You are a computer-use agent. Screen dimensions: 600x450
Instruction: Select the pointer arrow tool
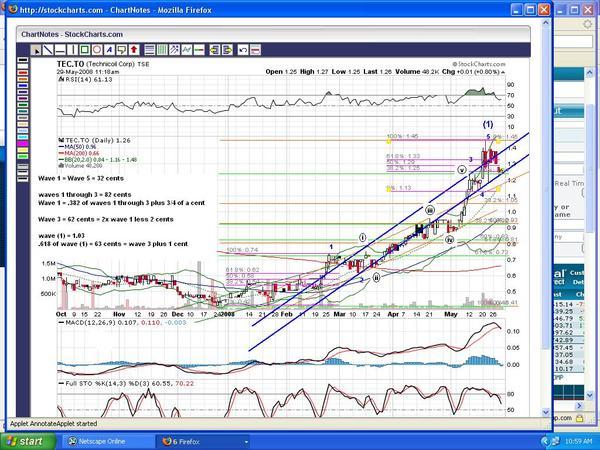(36, 50)
